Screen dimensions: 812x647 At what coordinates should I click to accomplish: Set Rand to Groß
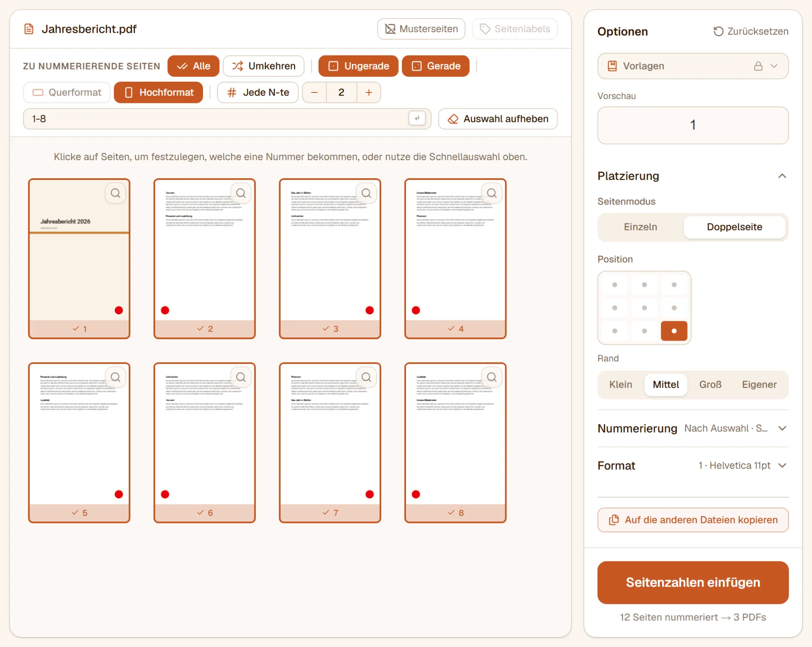(710, 384)
